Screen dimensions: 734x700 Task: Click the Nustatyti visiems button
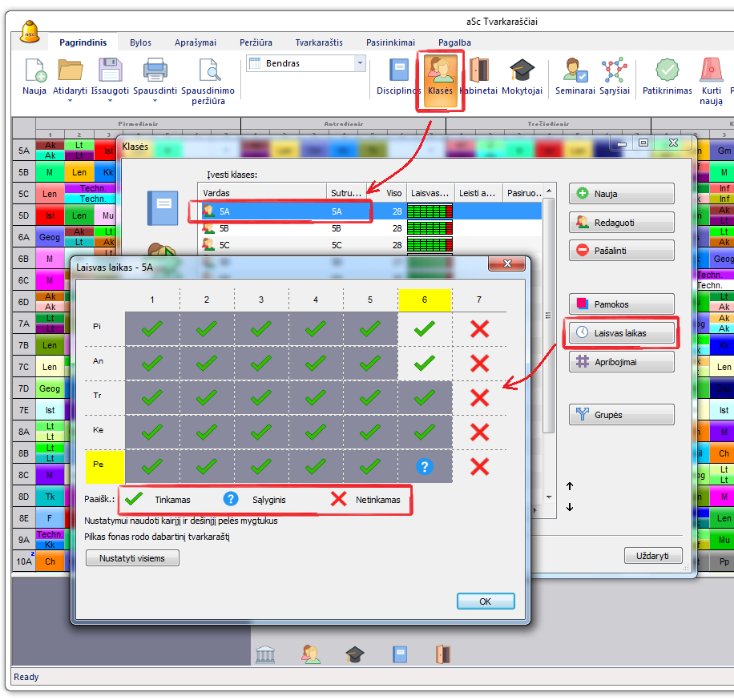point(132,558)
